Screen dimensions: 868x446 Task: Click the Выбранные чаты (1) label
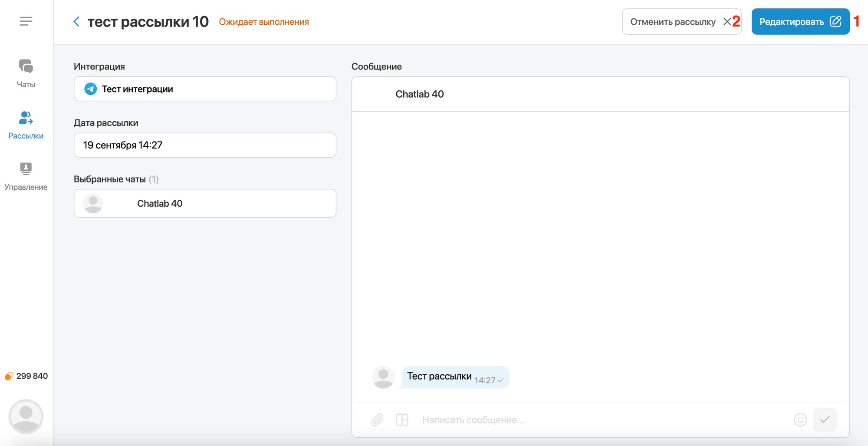pyautogui.click(x=116, y=179)
